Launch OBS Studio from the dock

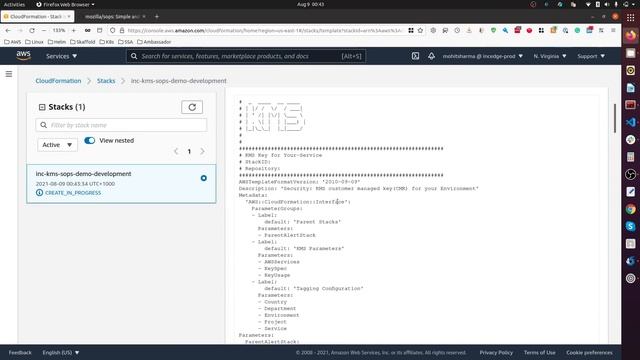click(631, 174)
